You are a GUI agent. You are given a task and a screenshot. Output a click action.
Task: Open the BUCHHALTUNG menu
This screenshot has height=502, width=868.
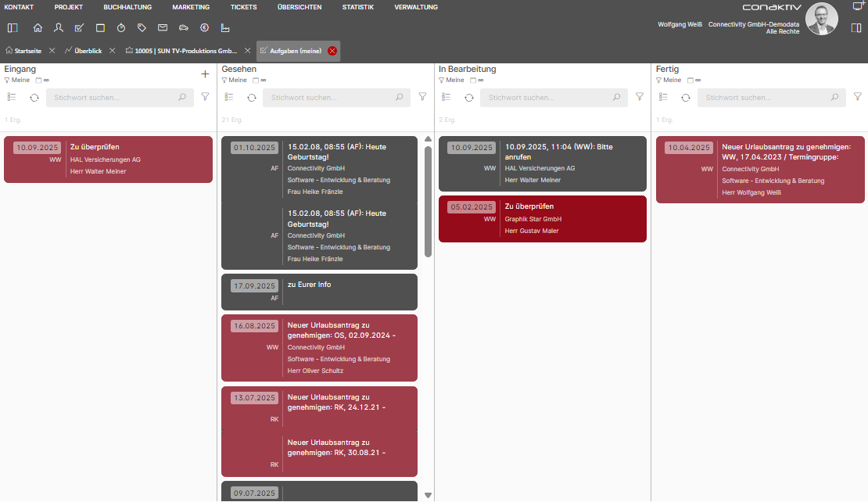[127, 7]
